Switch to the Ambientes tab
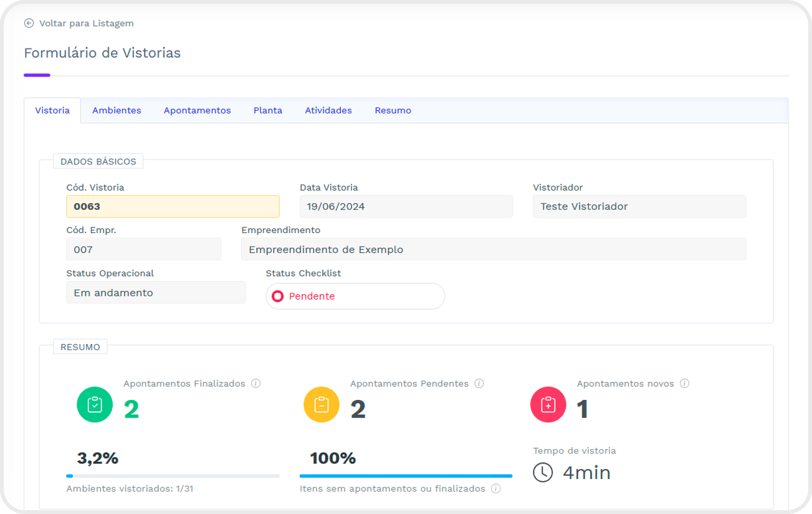Image resolution: width=812 pixels, height=514 pixels. (x=117, y=110)
